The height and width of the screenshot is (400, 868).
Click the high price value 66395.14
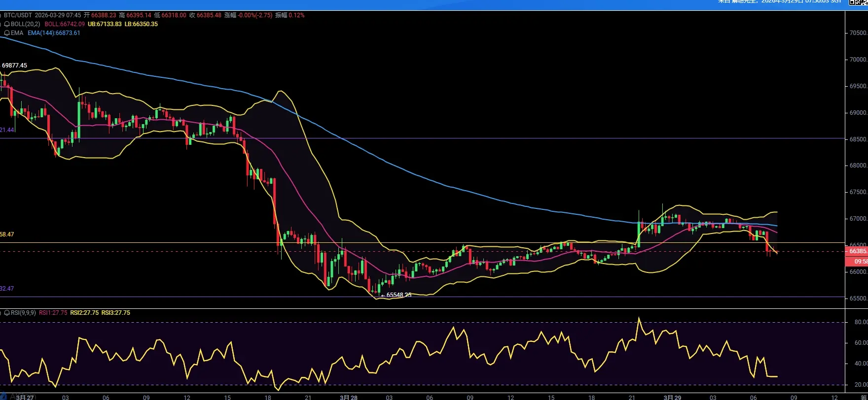tap(139, 15)
